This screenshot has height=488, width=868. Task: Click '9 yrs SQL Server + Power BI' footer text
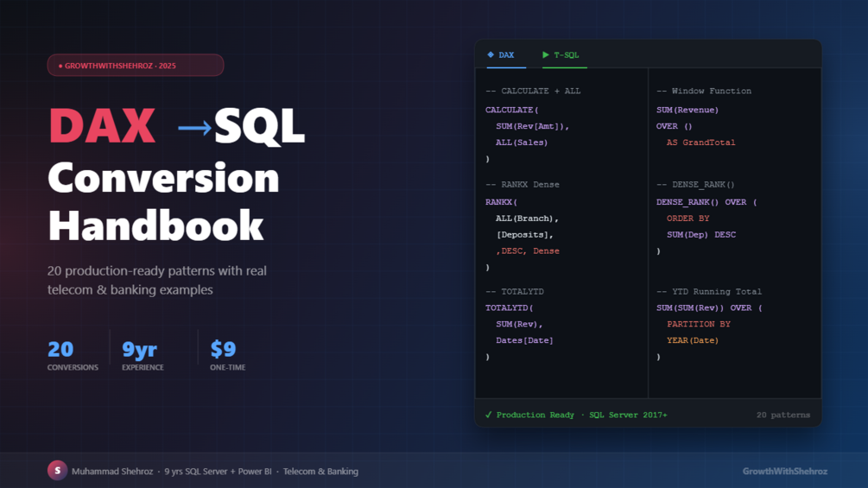pos(218,472)
